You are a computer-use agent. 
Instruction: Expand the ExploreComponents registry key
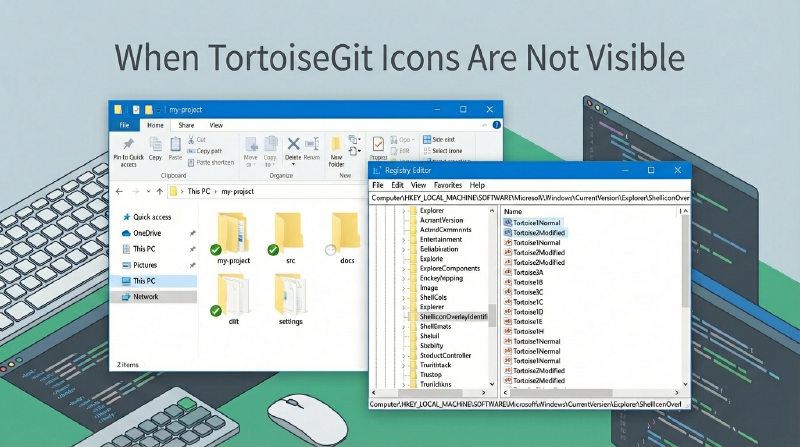(x=404, y=268)
